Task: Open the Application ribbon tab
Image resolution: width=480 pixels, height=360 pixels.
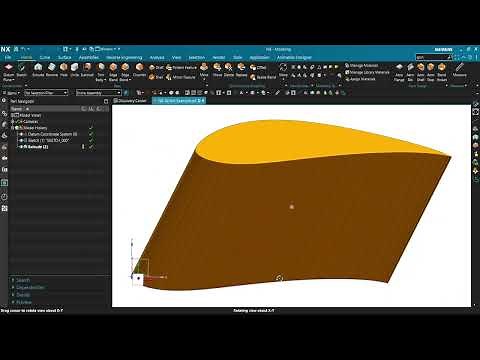Action: coord(259,57)
